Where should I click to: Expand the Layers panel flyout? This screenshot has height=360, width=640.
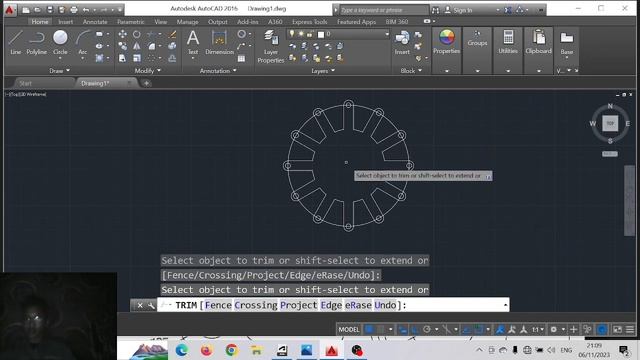[323, 71]
